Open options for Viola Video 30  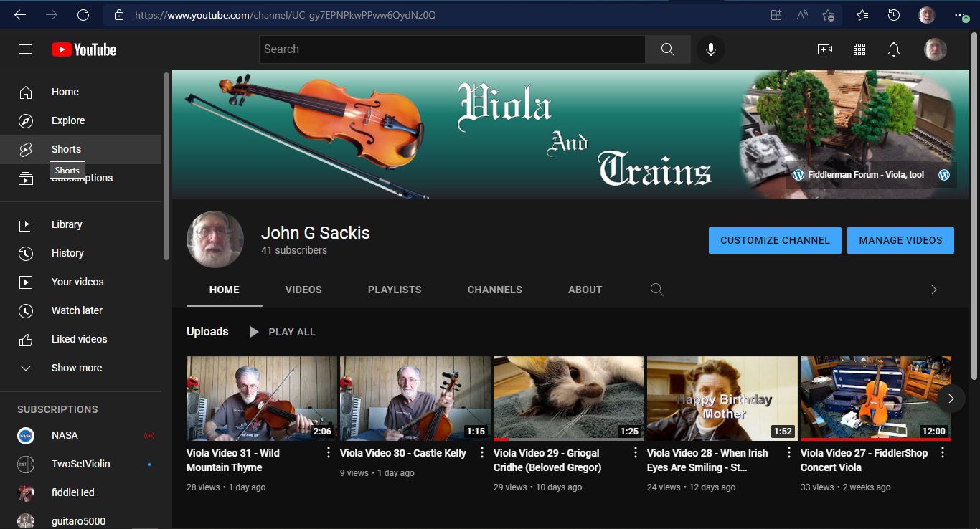point(482,453)
